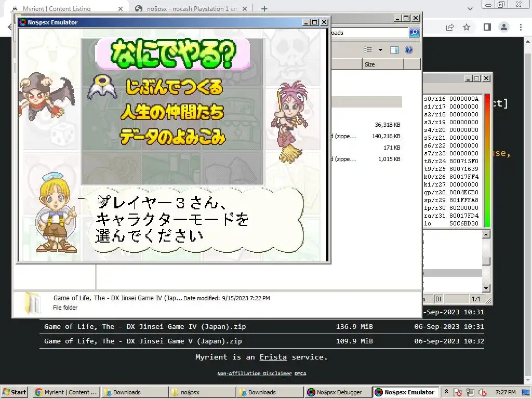Click the network tray icon

point(470,393)
